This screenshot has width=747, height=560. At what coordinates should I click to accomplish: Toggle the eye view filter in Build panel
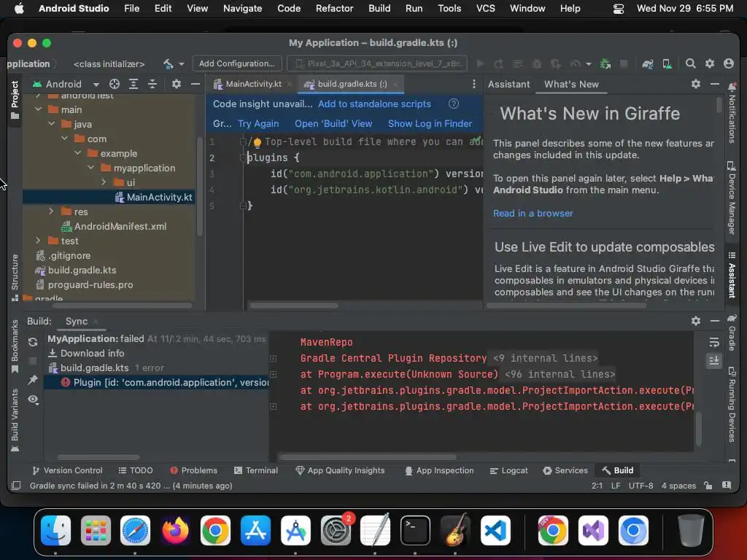(33, 399)
